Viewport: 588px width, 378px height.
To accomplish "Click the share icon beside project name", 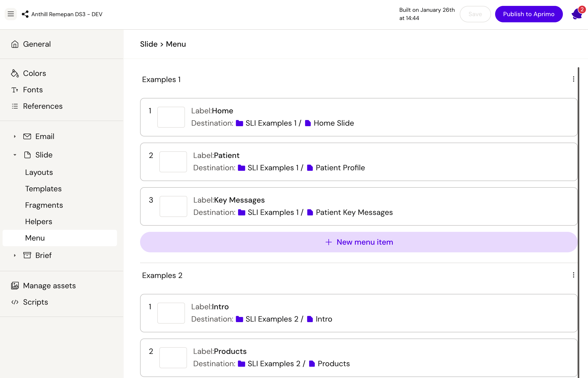I will tap(25, 14).
